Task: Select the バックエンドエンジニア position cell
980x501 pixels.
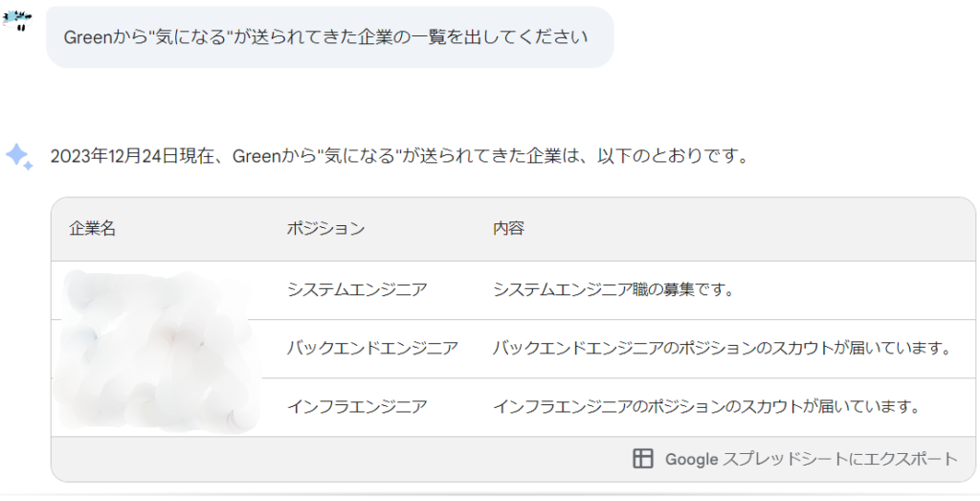Action: pyautogui.click(x=372, y=348)
